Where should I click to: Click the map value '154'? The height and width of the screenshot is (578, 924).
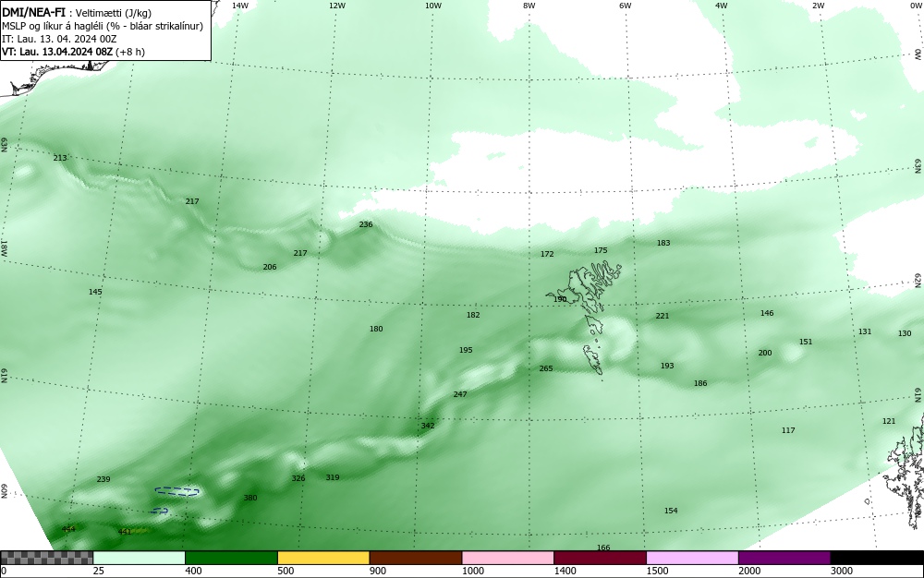pos(671,511)
